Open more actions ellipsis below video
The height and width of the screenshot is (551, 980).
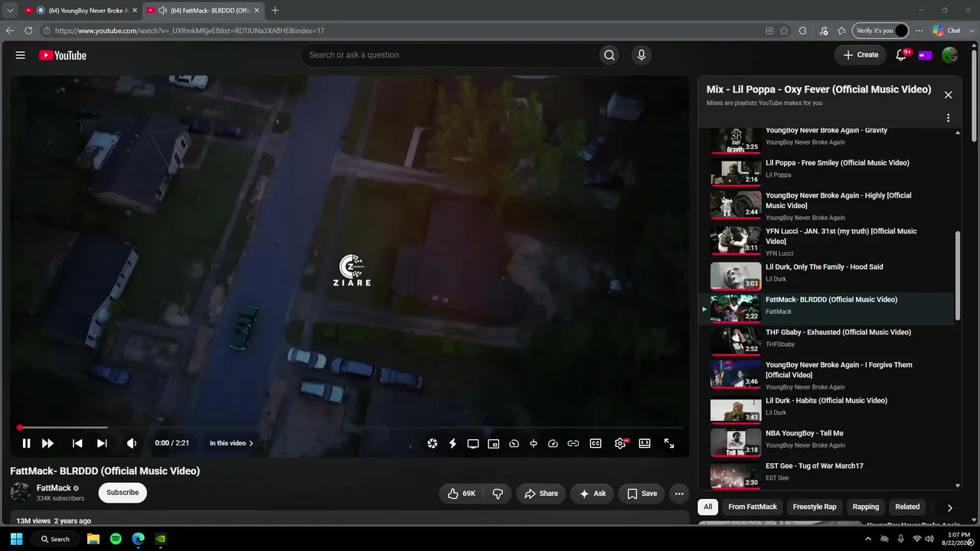679,494
